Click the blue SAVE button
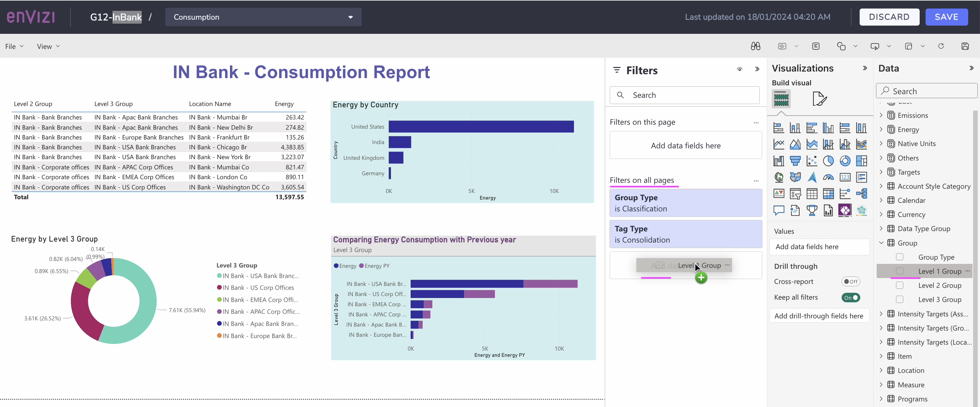Image resolution: width=980 pixels, height=407 pixels. click(947, 17)
